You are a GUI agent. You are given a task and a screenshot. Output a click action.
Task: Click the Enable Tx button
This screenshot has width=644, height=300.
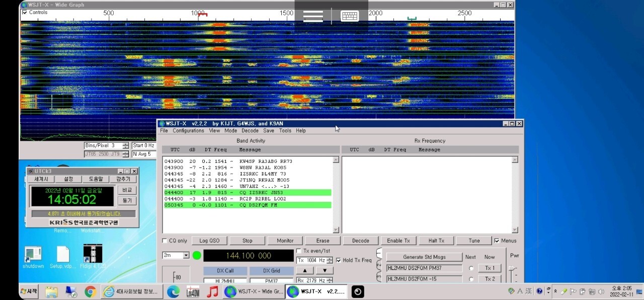pos(399,241)
